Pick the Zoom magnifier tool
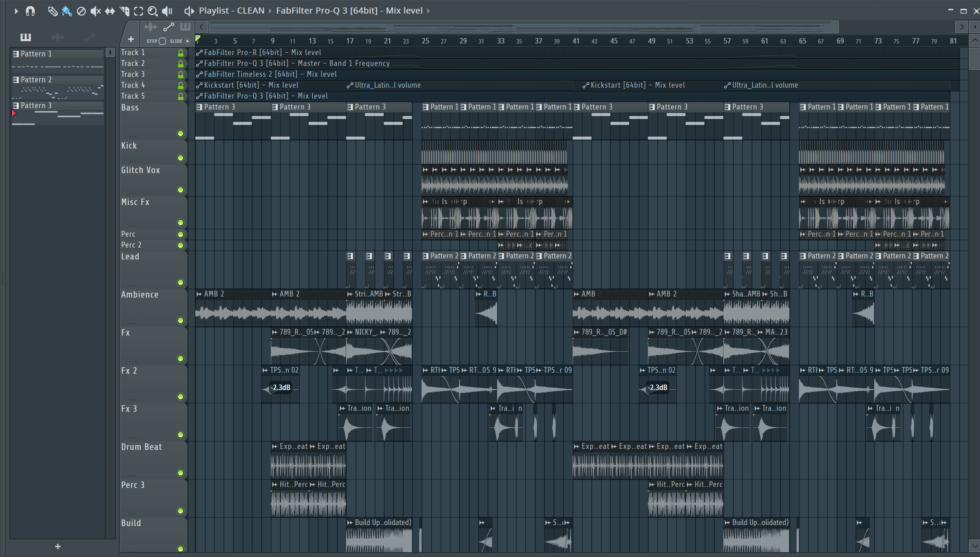The width and height of the screenshot is (980, 557). click(153, 11)
